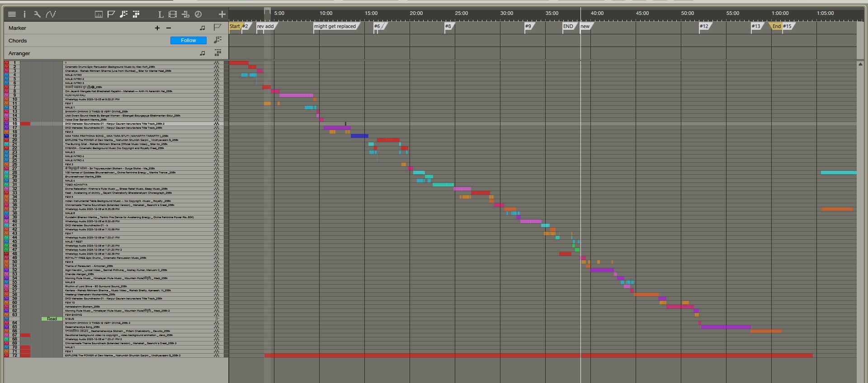Viewport: 868px width, 383px height.
Task: Select track 'Chandai Alangari_256k'
Action: [80, 274]
